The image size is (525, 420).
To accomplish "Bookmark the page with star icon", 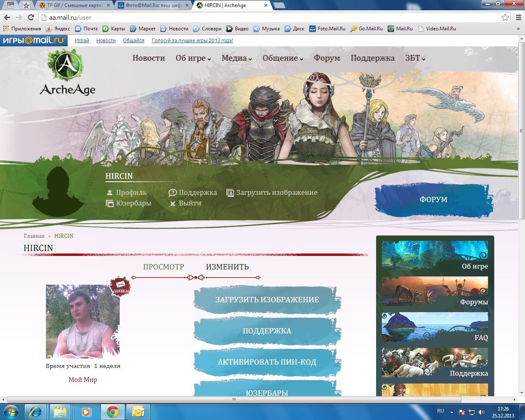I will pos(505,17).
